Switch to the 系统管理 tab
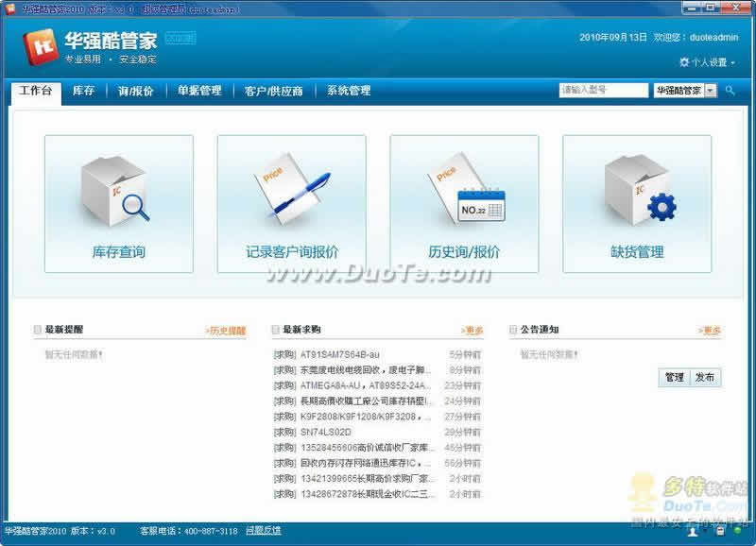Screen dimensions: 756x546 click(x=349, y=91)
